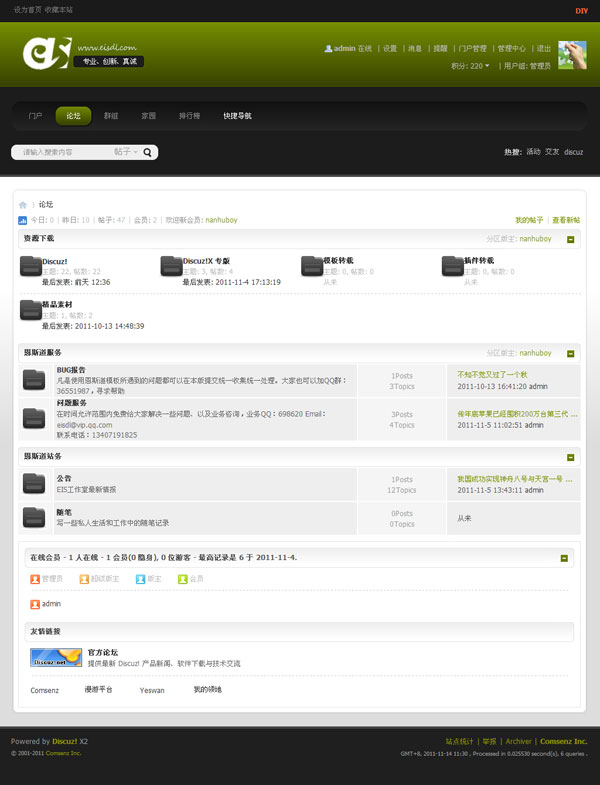Open the 问题服务 folder icon

[34, 419]
